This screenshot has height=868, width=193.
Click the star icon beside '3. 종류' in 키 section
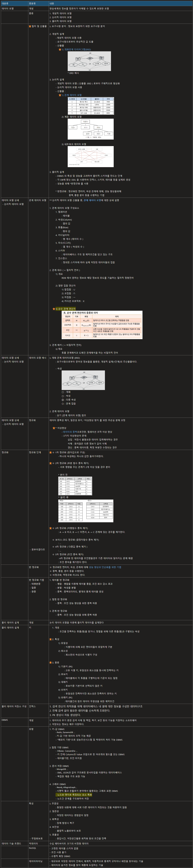[51, 662]
